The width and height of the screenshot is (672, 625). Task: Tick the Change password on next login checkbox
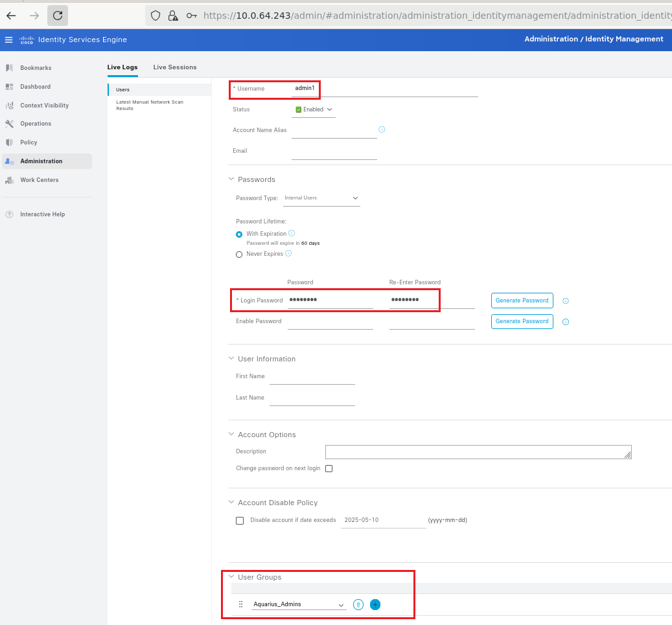point(329,469)
